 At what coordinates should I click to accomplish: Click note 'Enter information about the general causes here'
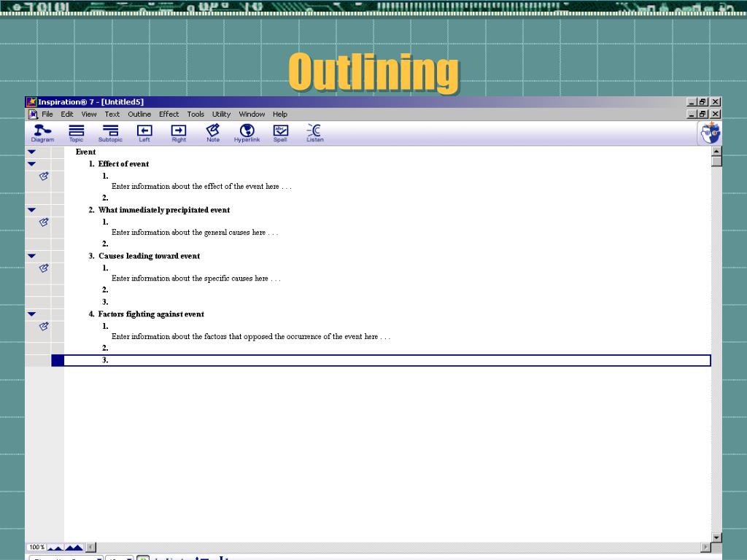click(x=194, y=233)
